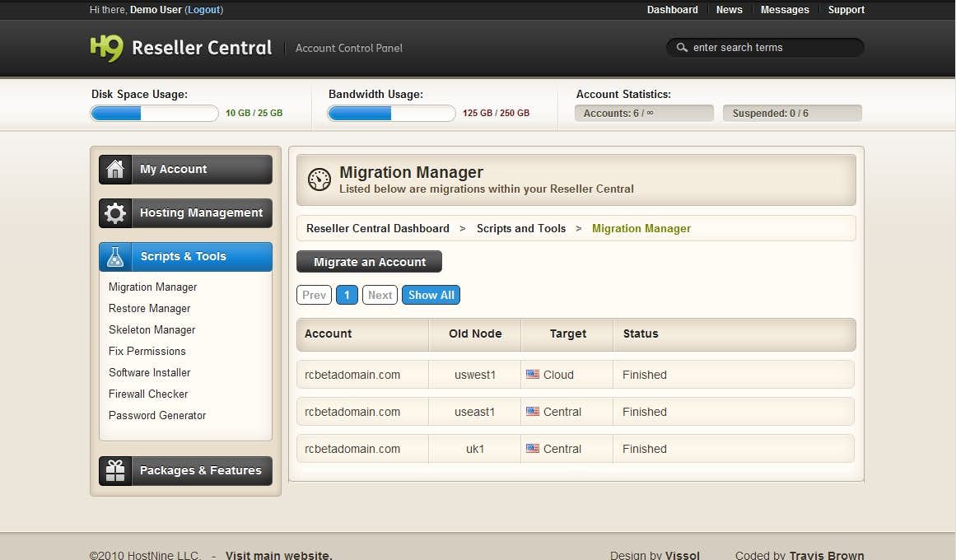Open Restore Manager from the sidebar
Viewport: 956px width, 560px height.
tap(149, 309)
